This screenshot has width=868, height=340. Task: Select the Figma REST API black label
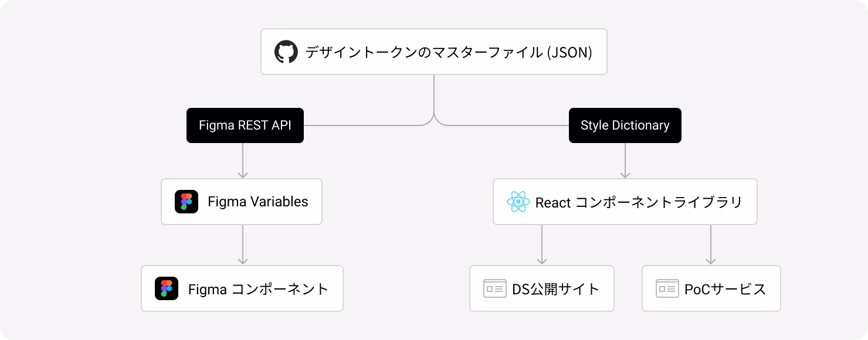(x=245, y=125)
